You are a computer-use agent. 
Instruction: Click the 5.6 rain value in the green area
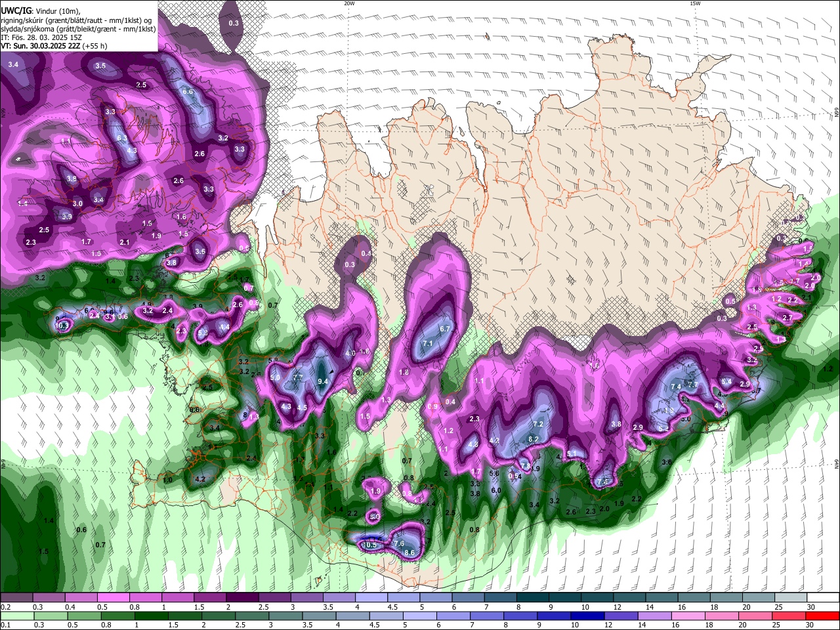[x=494, y=474]
